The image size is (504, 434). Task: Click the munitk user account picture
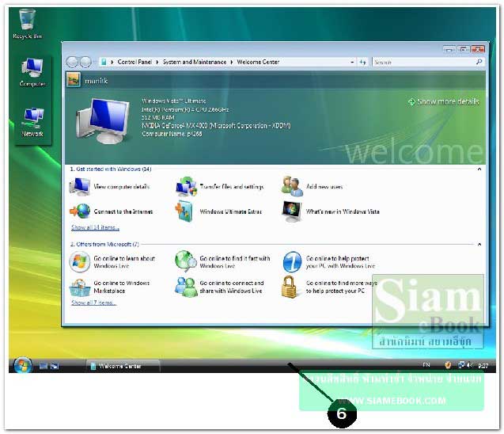point(74,80)
